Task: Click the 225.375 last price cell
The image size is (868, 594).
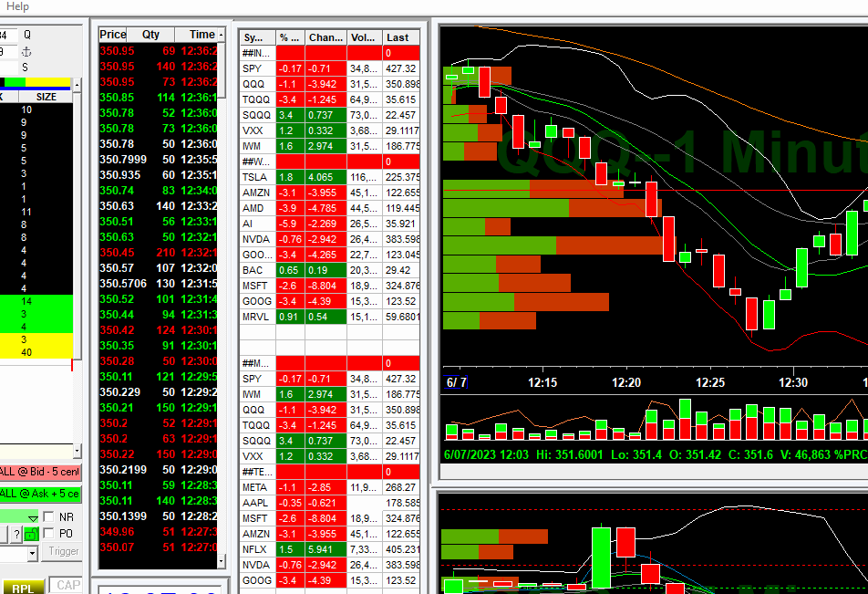Action: 401,177
